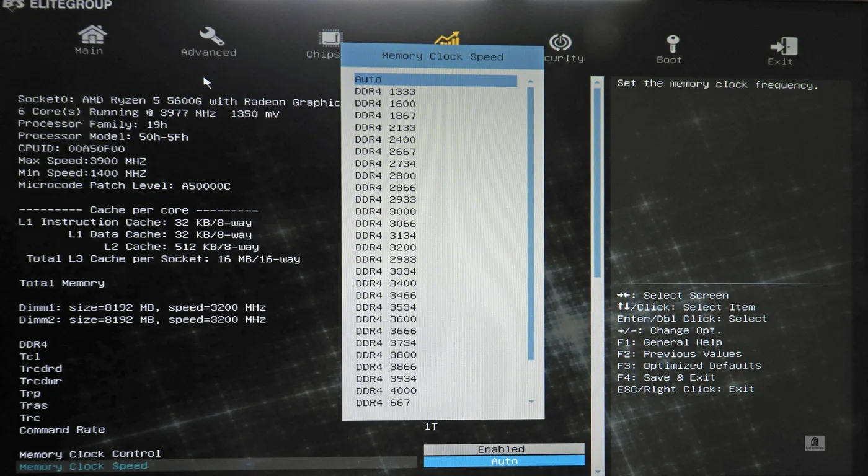Screen dimensions: 868x476
Task: Select DDR4 667 option
Action: (x=382, y=403)
